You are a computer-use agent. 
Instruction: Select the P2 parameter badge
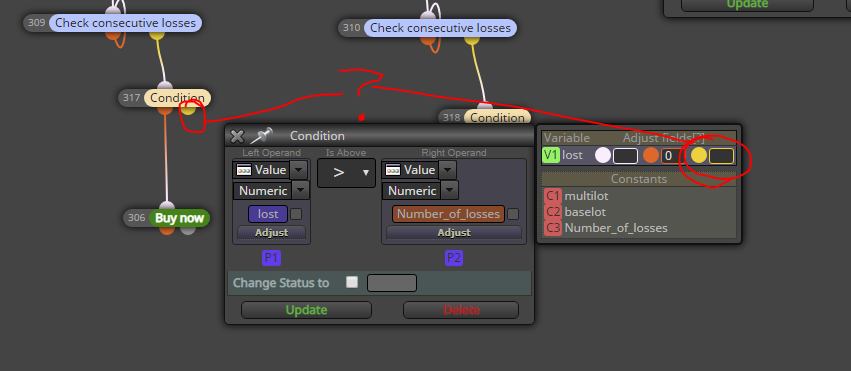453,258
